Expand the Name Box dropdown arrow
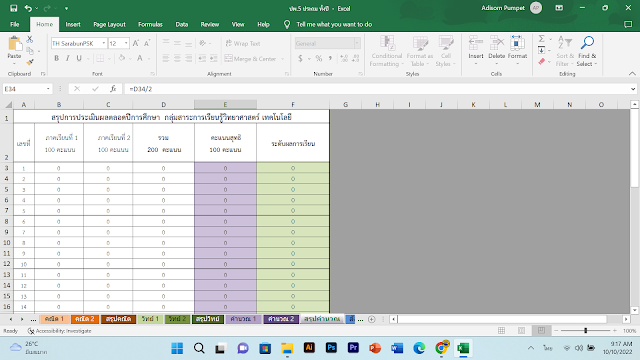 (x=48, y=89)
